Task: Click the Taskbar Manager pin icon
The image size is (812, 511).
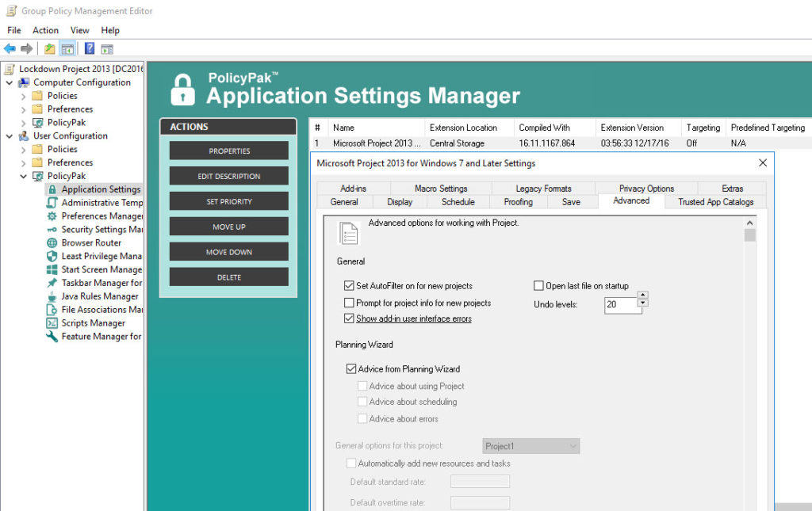Action: coord(52,283)
